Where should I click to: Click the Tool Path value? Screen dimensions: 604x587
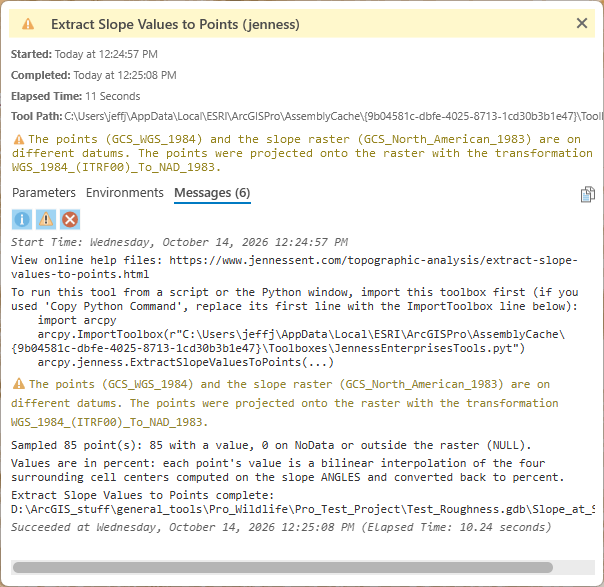tap(334, 116)
